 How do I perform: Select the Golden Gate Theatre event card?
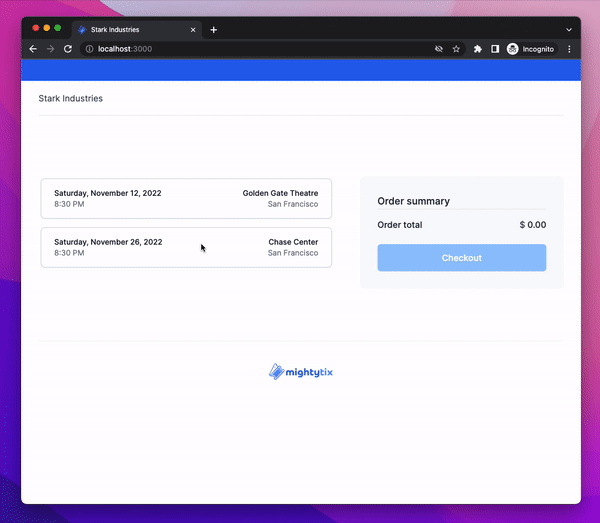(x=186, y=199)
